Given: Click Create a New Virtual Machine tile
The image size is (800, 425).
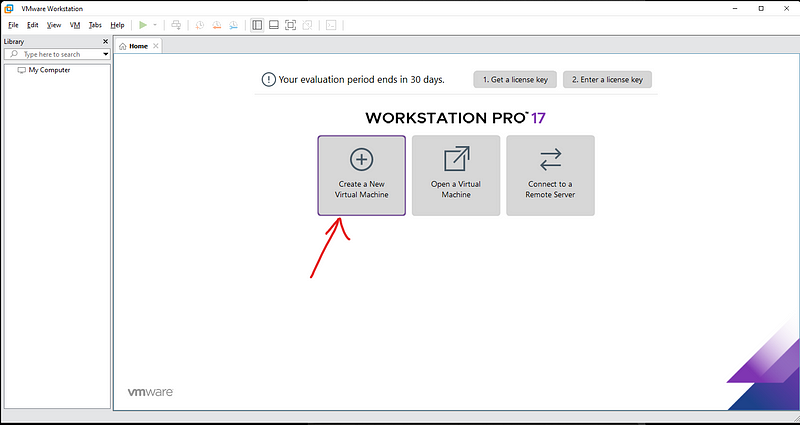Looking at the screenshot, I should click(x=362, y=176).
